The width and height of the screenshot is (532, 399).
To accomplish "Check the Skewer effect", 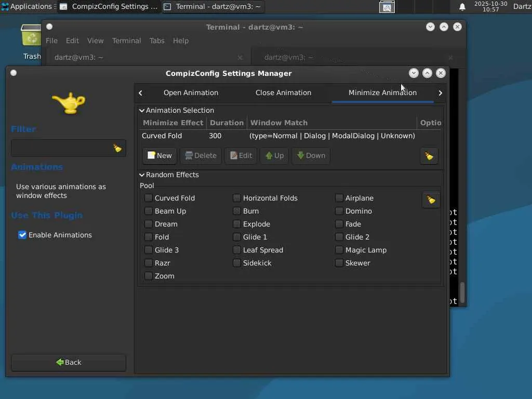I will (339, 263).
